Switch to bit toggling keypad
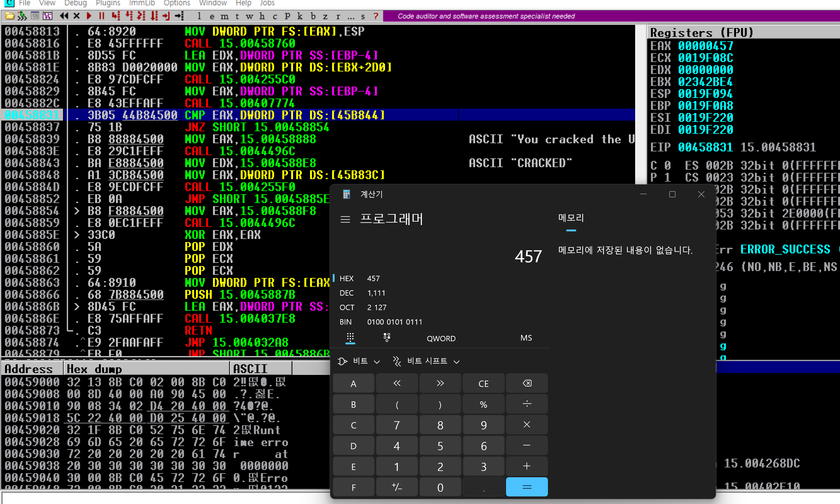The height and width of the screenshot is (504, 840). (387, 337)
